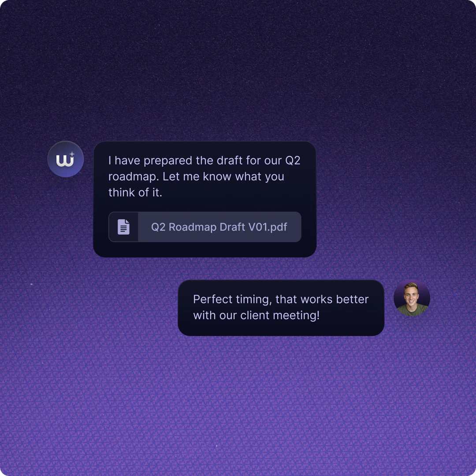The width and height of the screenshot is (476, 476).
Task: Click the user's profile photo
Action: (x=412, y=299)
